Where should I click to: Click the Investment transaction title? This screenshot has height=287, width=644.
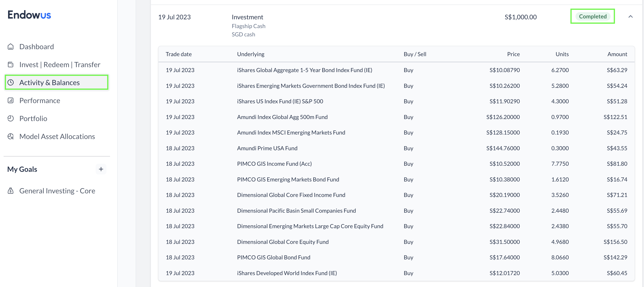tap(247, 17)
